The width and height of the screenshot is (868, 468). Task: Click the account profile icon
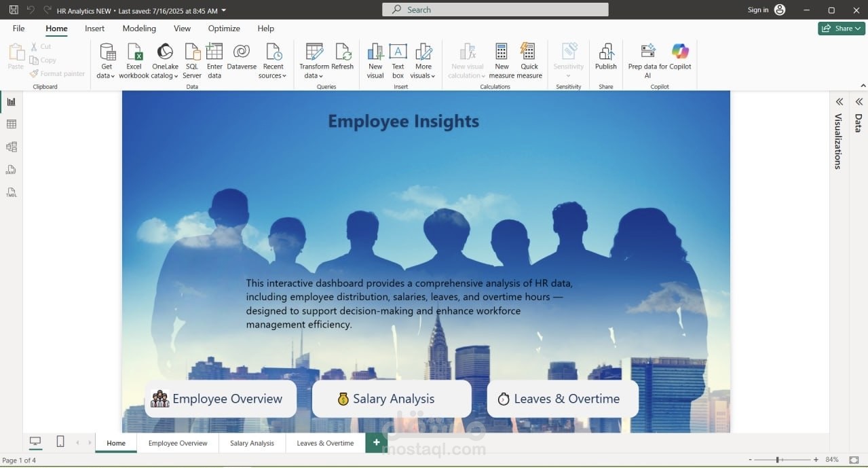pyautogui.click(x=780, y=10)
